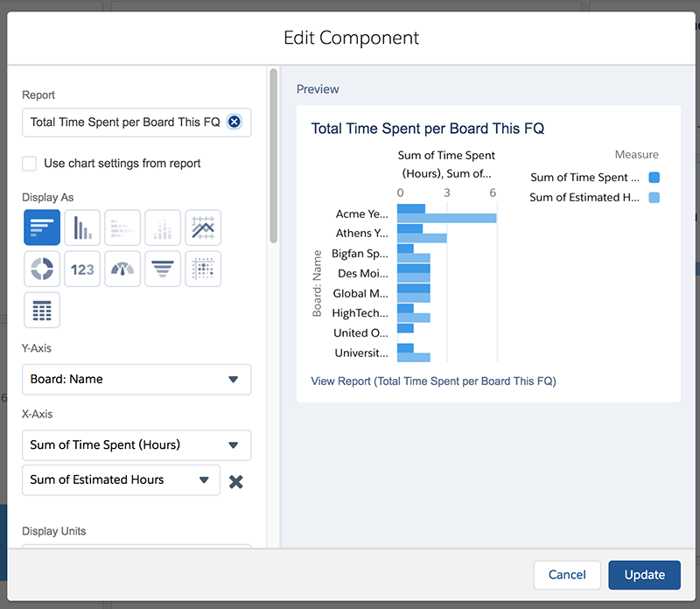This screenshot has width=700, height=609.
Task: Select the scatter plot display type
Action: [203, 269]
